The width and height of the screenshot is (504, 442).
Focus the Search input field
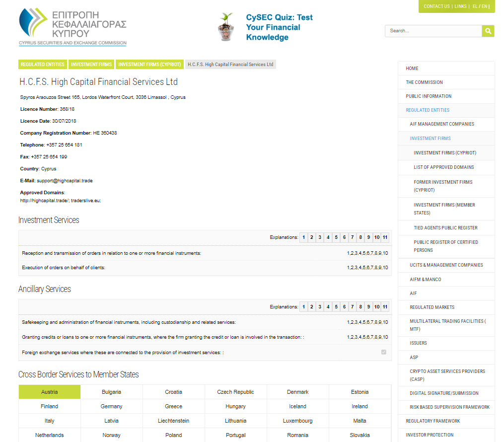coord(433,31)
